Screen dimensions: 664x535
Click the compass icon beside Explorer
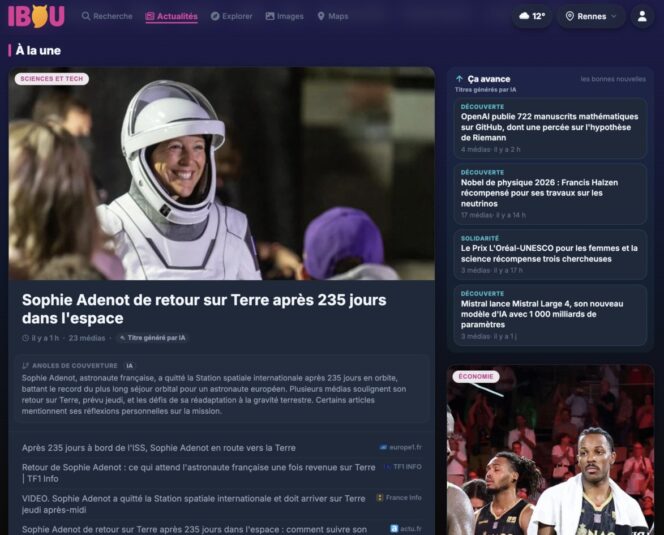click(215, 16)
